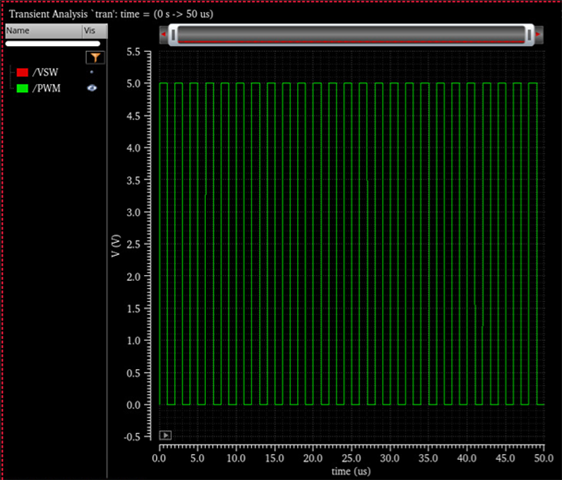The width and height of the screenshot is (562, 480).
Task: Click the orange filter funnel icon
Action: [x=95, y=57]
